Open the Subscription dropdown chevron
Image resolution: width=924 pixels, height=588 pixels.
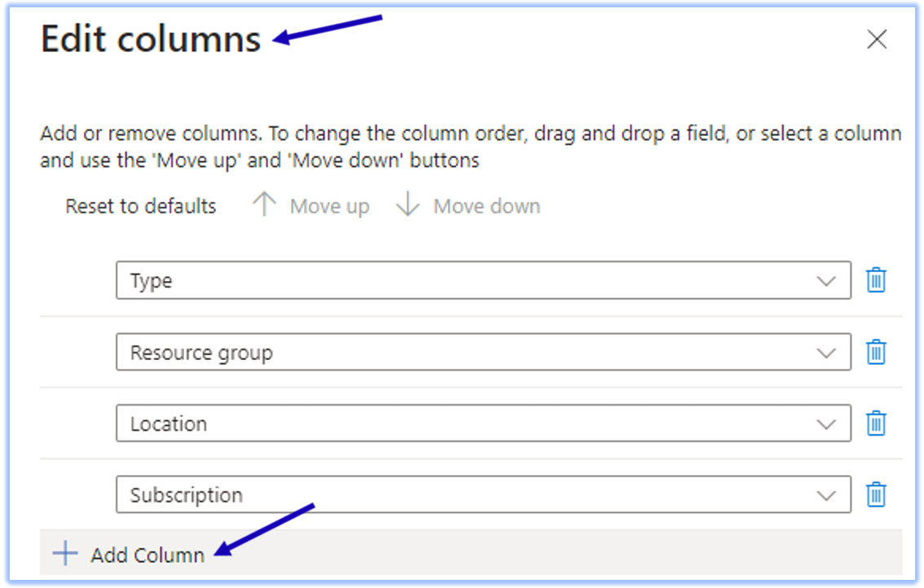click(826, 495)
